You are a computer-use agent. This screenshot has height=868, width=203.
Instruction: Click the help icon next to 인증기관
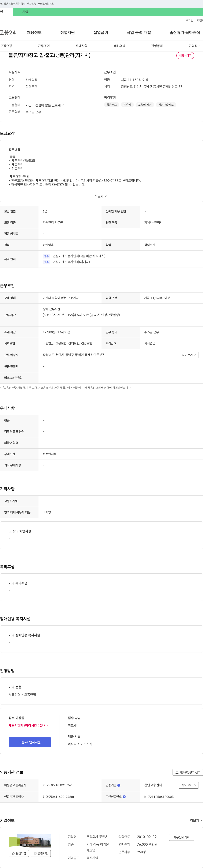tap(119, 785)
